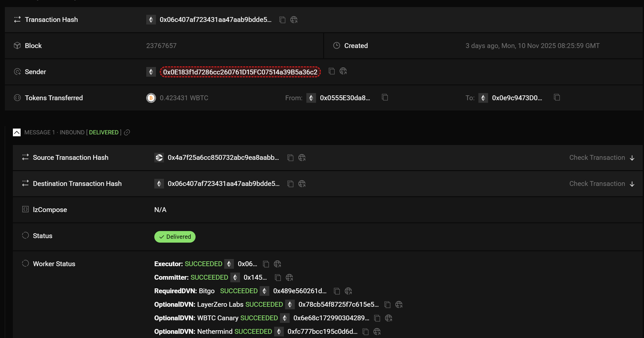Copy the Transaction Hash value
Viewport: 644px width, 338px height.
[282, 20]
